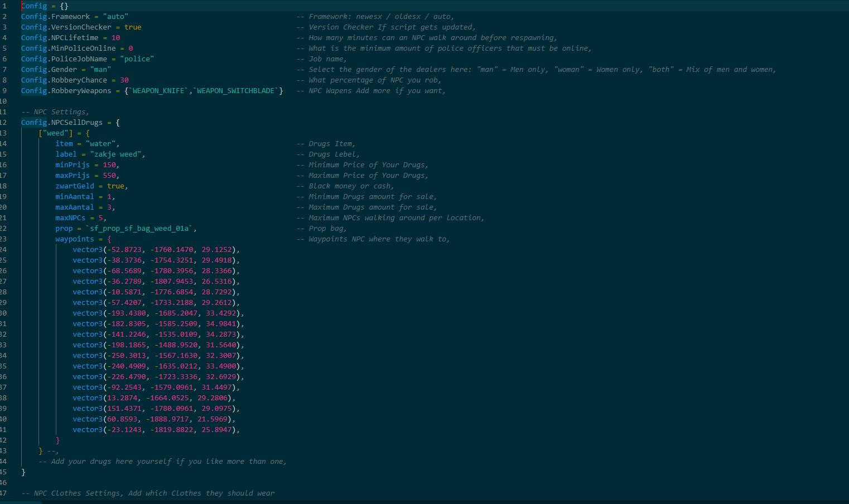Viewport: 849px width, 504px height.
Task: Click the "Add your drugs here yourself" comment
Action: 162,462
